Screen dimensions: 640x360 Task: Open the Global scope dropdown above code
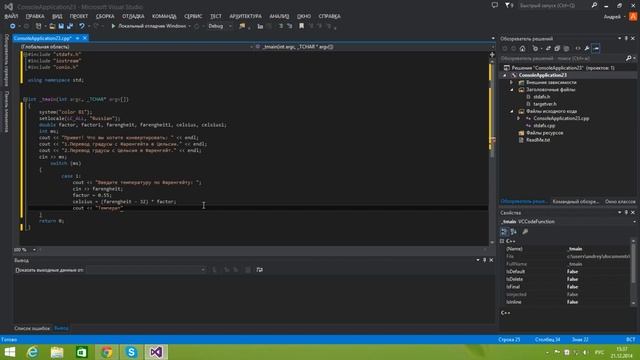tap(137, 47)
